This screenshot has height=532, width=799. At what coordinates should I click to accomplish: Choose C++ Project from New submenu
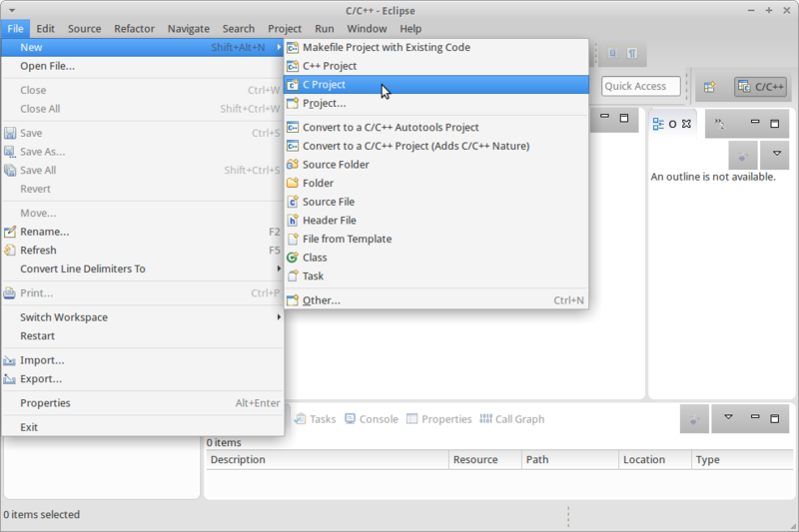click(x=436, y=66)
